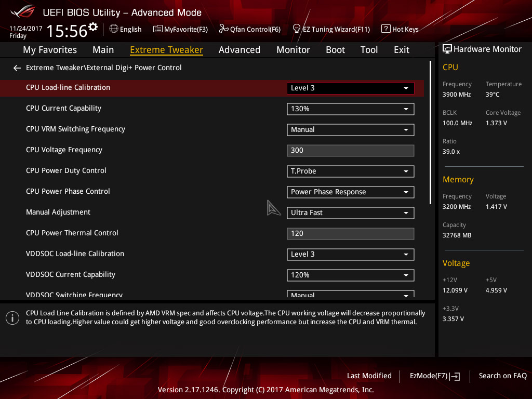
Task: Open VDDSOC Switching Frequency dropdown
Action: coord(351,294)
